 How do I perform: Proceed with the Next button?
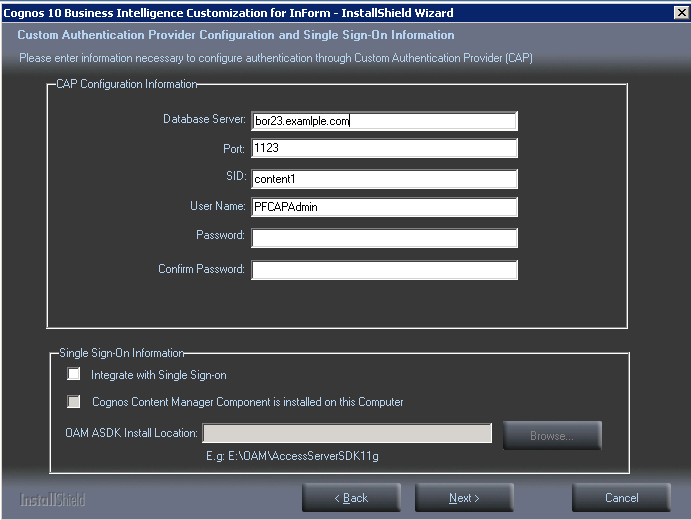click(464, 498)
